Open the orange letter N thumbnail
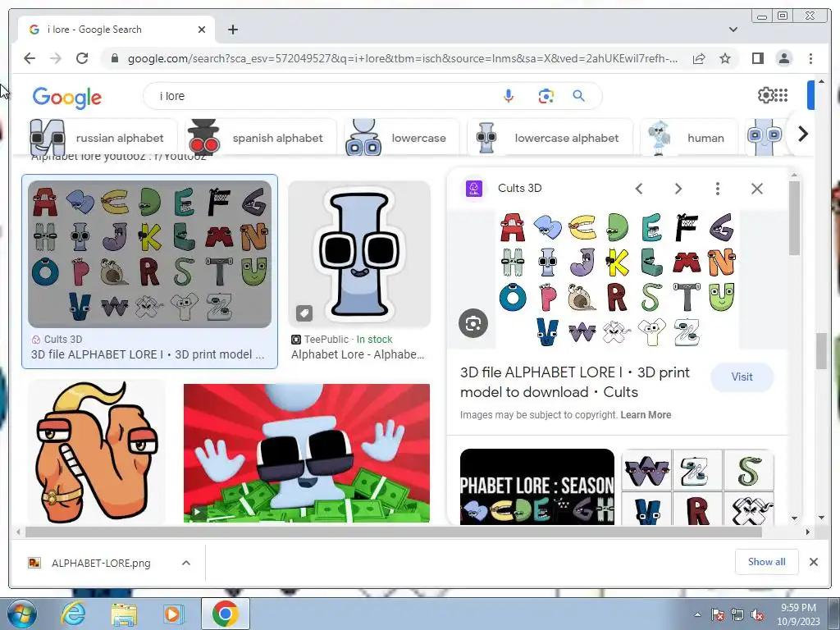This screenshot has height=630, width=840. click(x=97, y=452)
